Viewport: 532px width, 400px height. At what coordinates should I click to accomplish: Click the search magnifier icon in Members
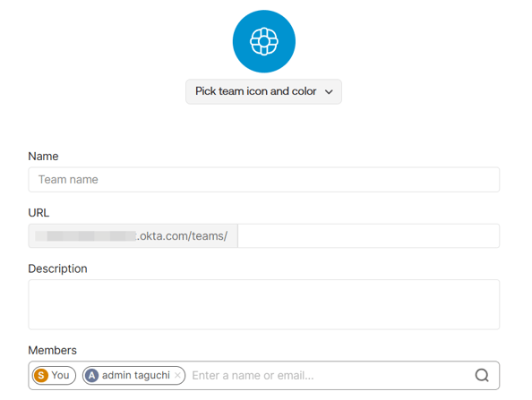tap(482, 375)
